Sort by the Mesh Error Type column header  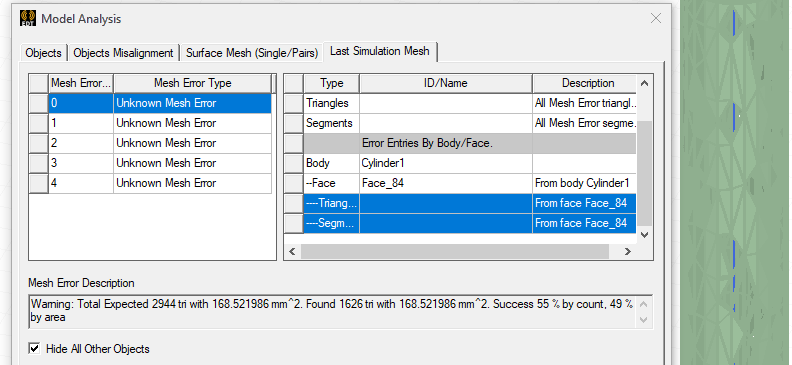192,83
